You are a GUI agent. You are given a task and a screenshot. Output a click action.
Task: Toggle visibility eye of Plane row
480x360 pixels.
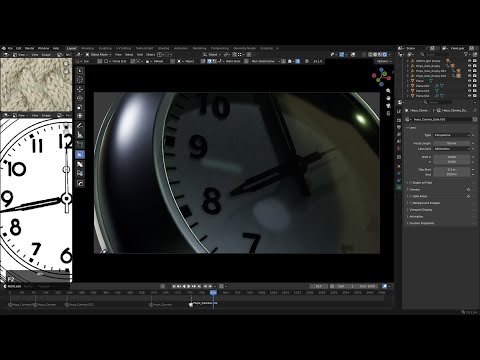pos(469,81)
